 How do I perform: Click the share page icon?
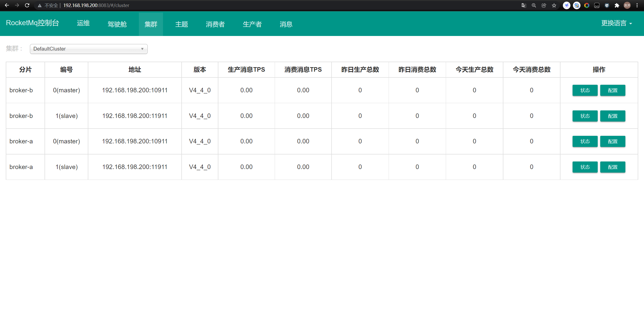tap(544, 5)
